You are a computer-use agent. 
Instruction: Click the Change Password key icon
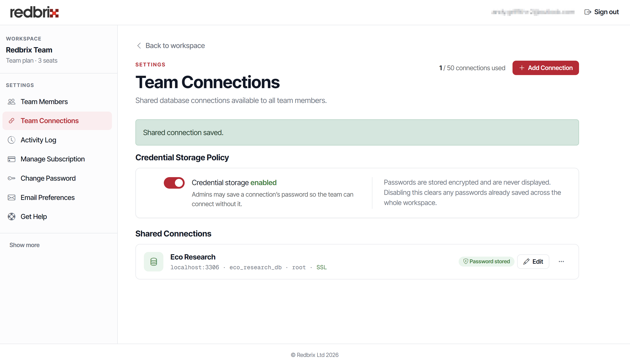tap(12, 178)
